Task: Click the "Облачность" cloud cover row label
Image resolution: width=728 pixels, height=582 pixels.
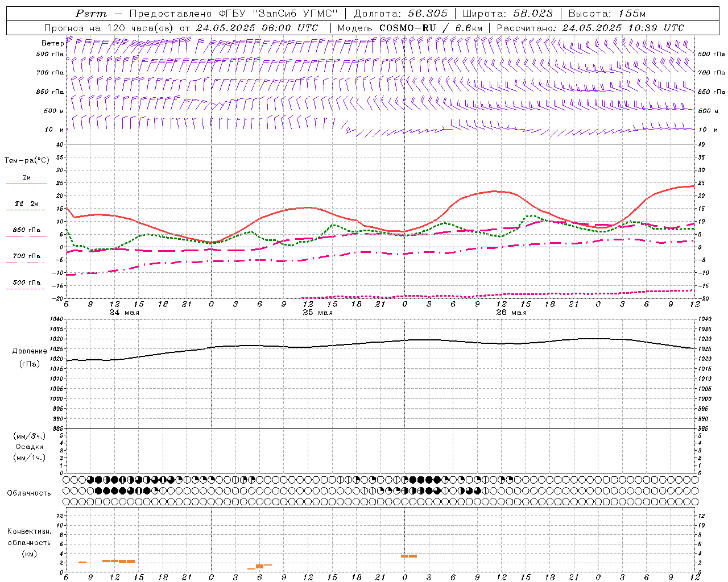Action: point(29,493)
